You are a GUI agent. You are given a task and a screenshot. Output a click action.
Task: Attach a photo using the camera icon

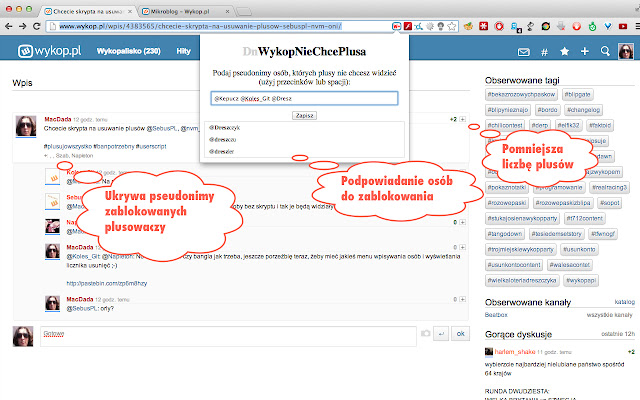[425, 333]
